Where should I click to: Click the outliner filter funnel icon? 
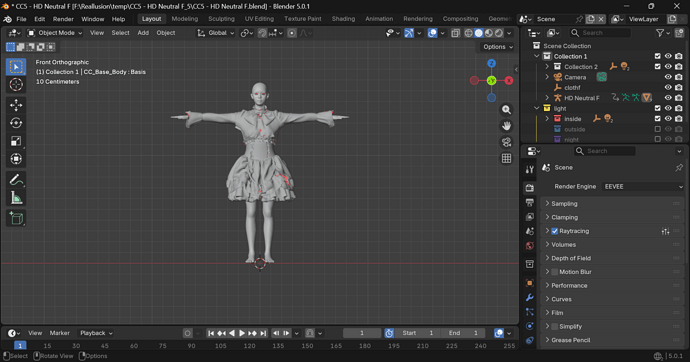tap(660, 33)
